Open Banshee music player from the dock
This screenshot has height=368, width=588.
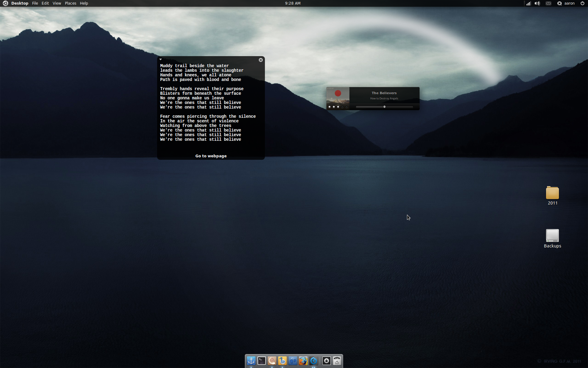tap(282, 361)
